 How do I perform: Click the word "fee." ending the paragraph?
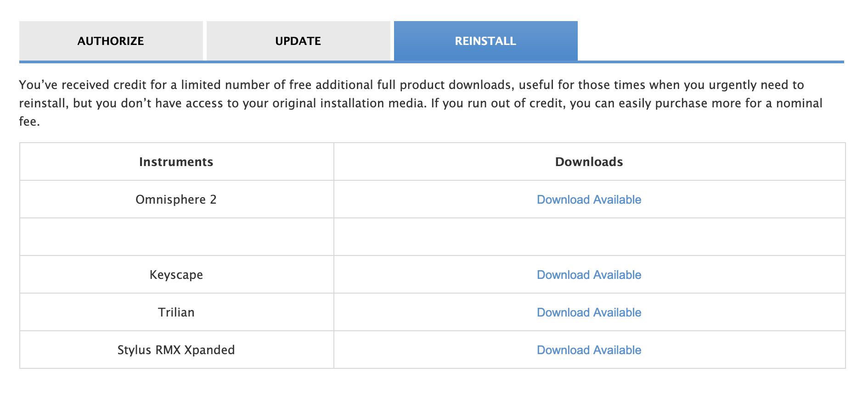click(x=29, y=122)
